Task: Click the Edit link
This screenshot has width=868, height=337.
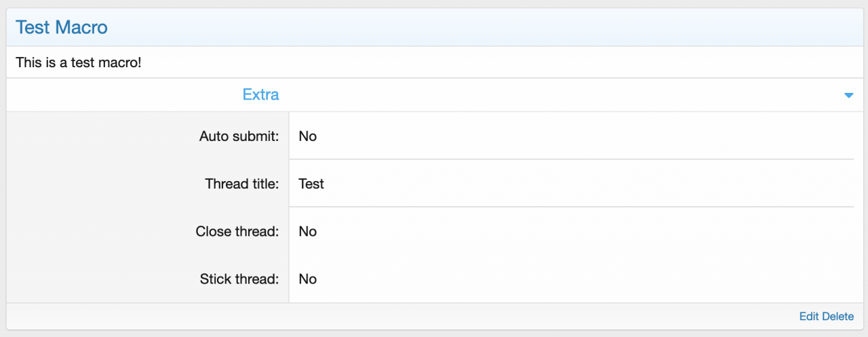Action: point(809,317)
